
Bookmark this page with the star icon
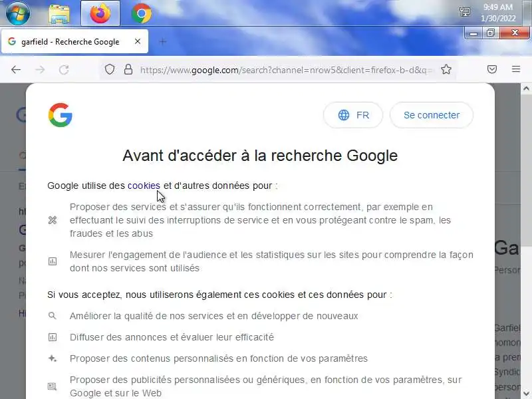[x=446, y=70]
